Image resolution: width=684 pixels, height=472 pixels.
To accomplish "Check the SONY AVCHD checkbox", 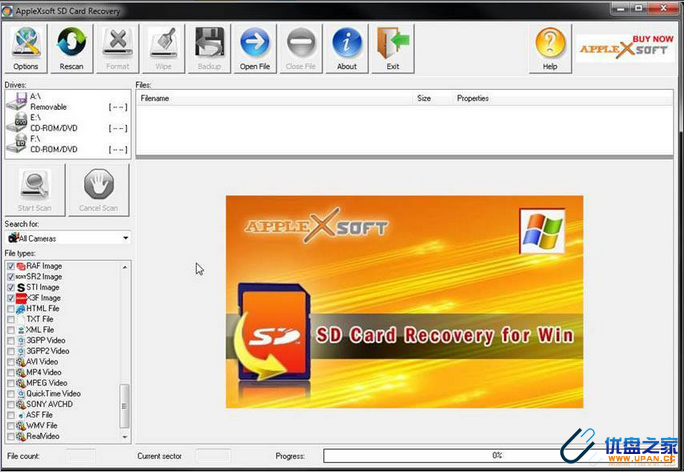I will pos(10,404).
